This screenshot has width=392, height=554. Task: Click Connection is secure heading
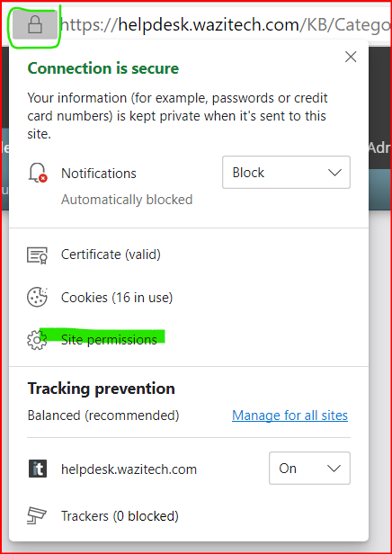103,68
